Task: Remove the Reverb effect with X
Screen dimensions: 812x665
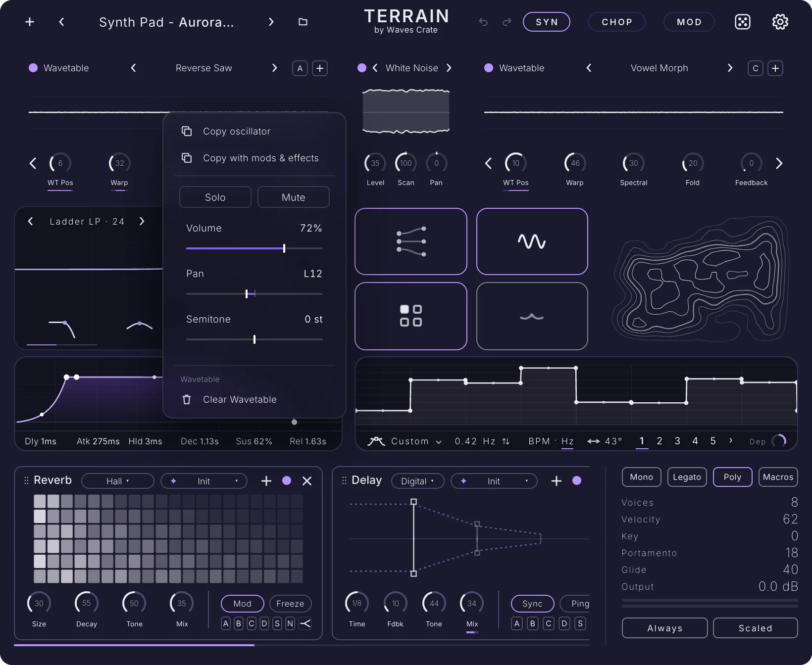Action: [x=307, y=481]
